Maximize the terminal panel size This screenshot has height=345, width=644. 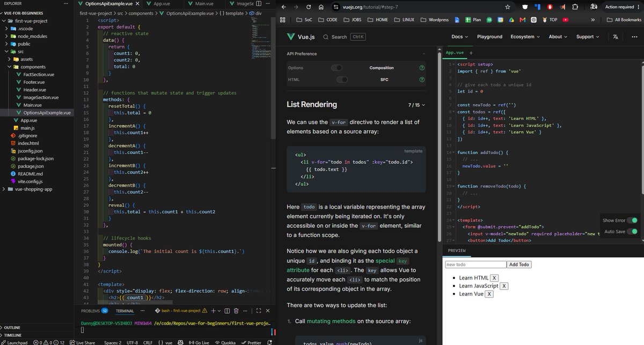[258, 311]
